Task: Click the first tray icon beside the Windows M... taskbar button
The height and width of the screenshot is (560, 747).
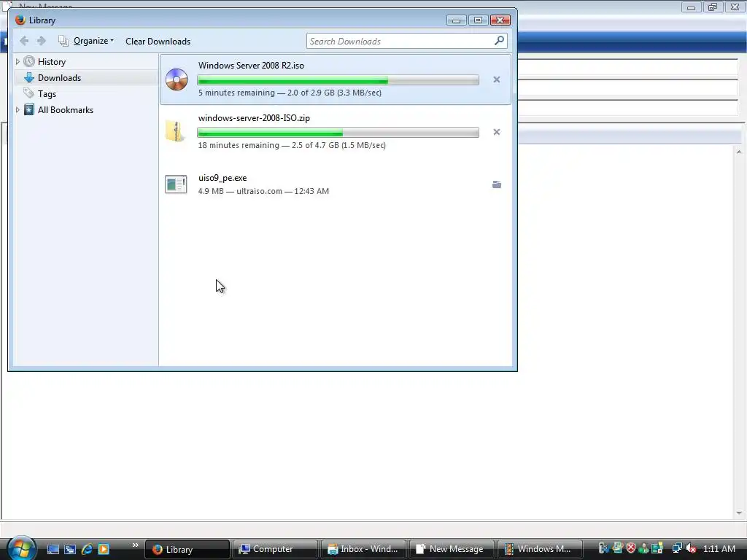Action: (x=603, y=548)
